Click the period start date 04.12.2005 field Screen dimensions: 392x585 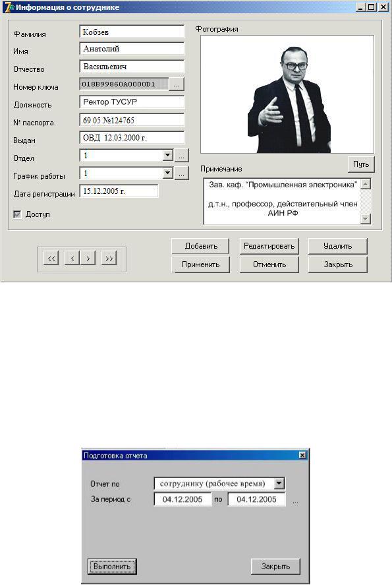(x=182, y=499)
